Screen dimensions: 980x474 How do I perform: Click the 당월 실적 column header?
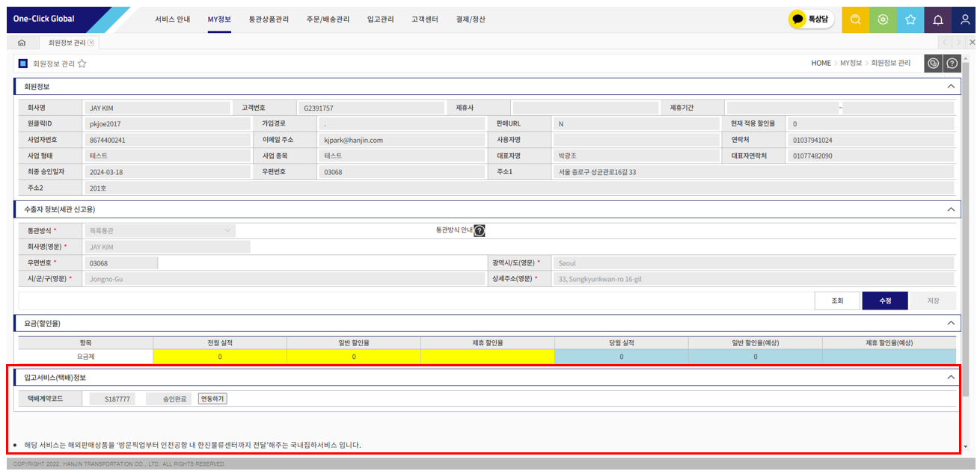pyautogui.click(x=622, y=342)
